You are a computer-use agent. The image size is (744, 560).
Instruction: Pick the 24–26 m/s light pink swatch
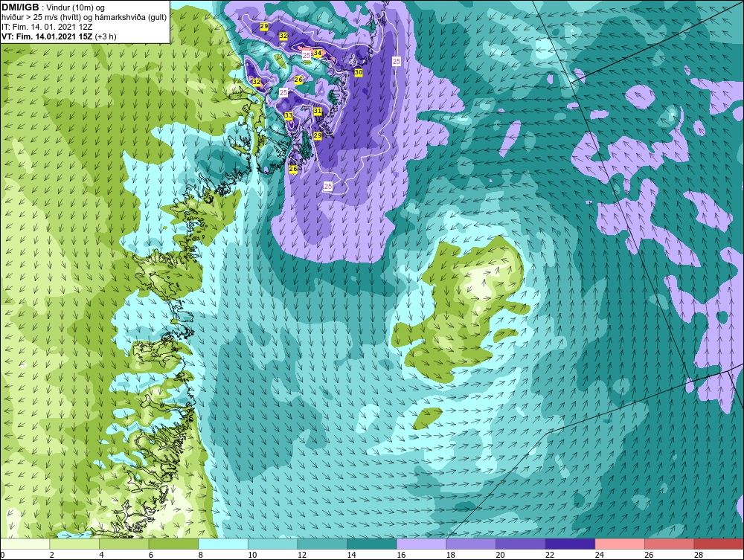click(620, 544)
